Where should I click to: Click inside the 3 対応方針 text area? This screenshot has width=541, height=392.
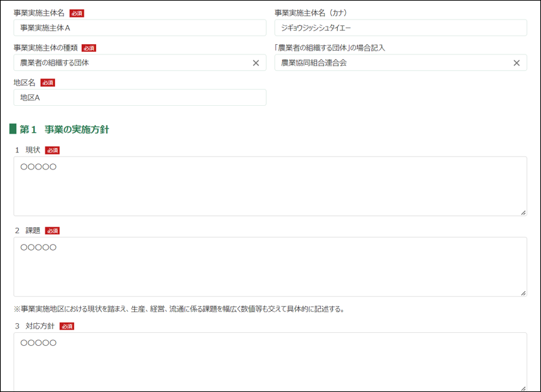coord(270,362)
